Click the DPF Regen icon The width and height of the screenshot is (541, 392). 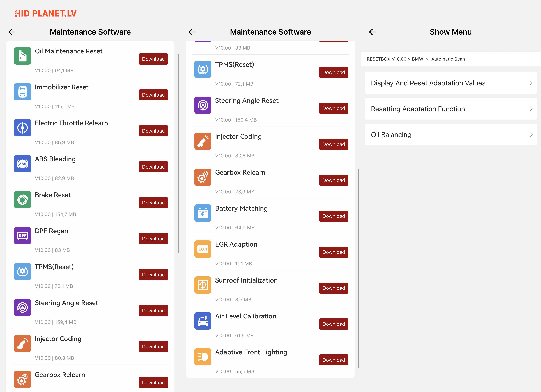(x=22, y=236)
